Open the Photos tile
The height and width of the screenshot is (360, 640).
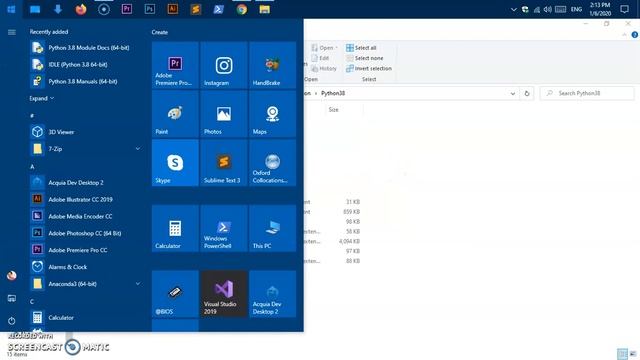(224, 114)
